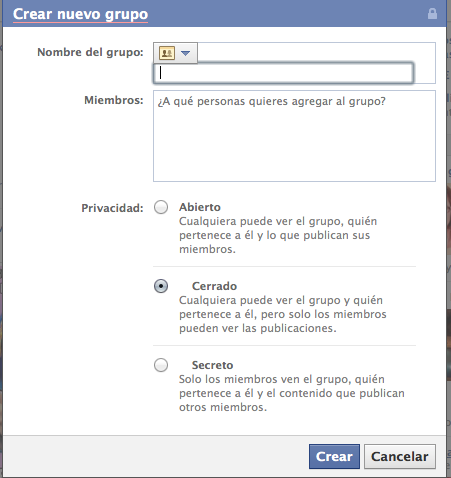Viewport: 451px width, 478px height.
Task: Select the Cerrado privacy radio button
Action: click(x=161, y=286)
